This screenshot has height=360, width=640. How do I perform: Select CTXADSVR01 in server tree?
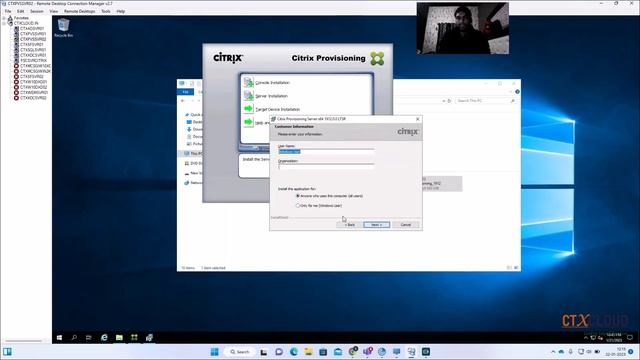[32, 29]
